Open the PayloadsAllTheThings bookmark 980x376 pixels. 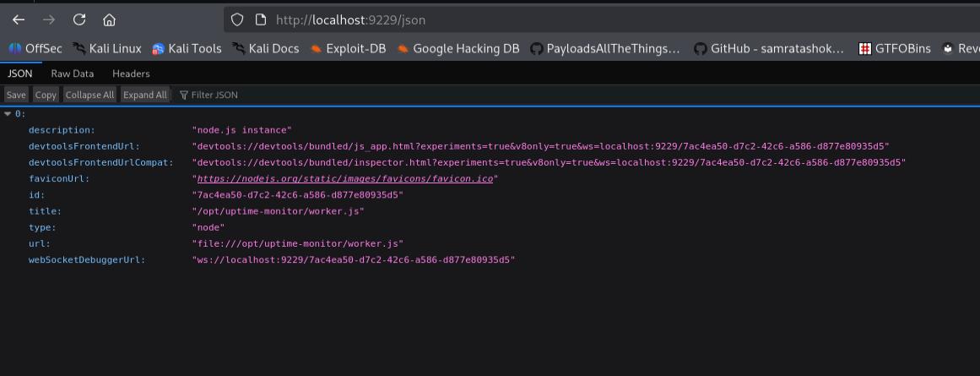pos(605,48)
